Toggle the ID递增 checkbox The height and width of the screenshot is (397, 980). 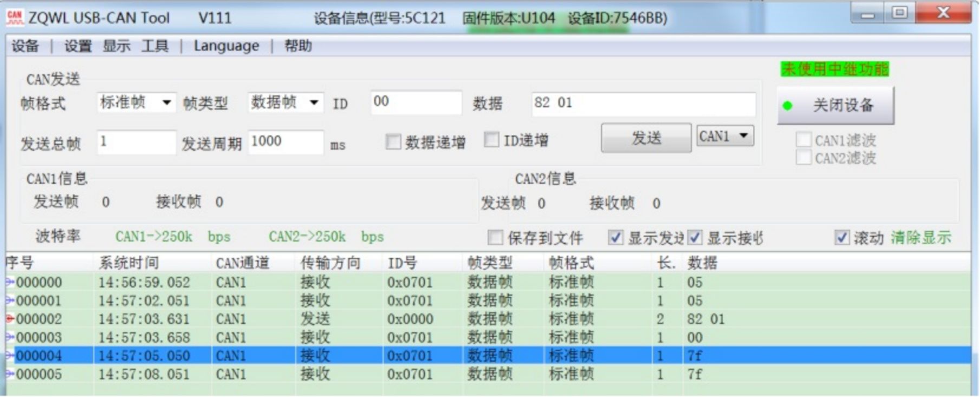491,140
